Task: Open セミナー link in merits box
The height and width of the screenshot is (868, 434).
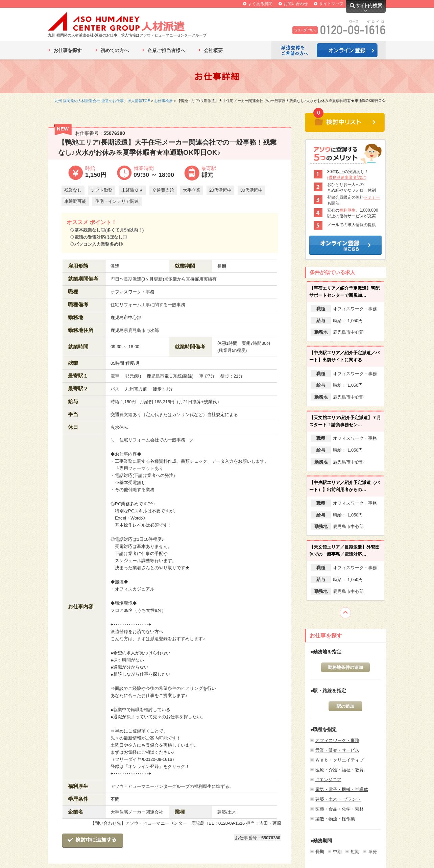Action: coord(372,197)
